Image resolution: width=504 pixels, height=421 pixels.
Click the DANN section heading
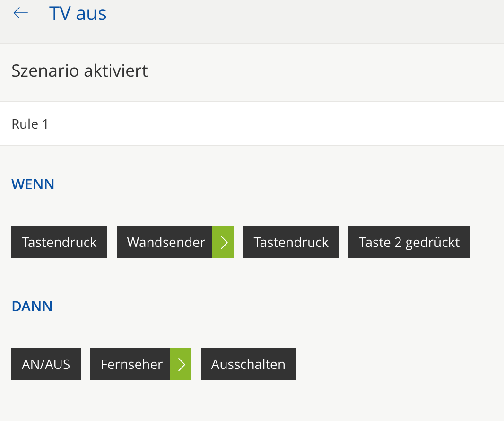click(x=32, y=306)
